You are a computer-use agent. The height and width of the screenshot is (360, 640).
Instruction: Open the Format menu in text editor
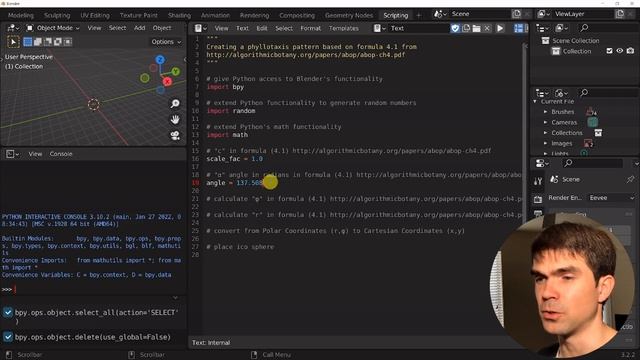click(x=311, y=28)
